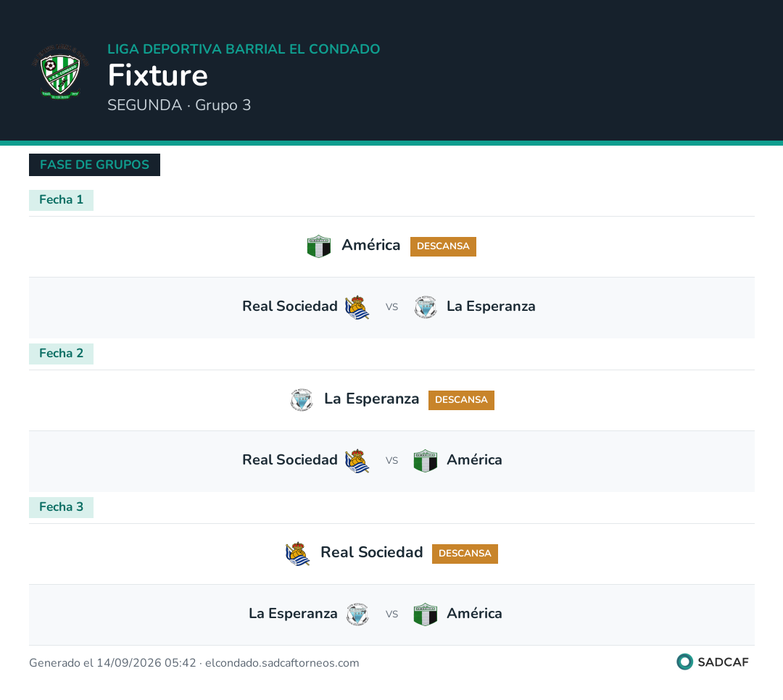Click the América crest in the Fecha 3 match
This screenshot has height=700, width=783.
point(426,614)
